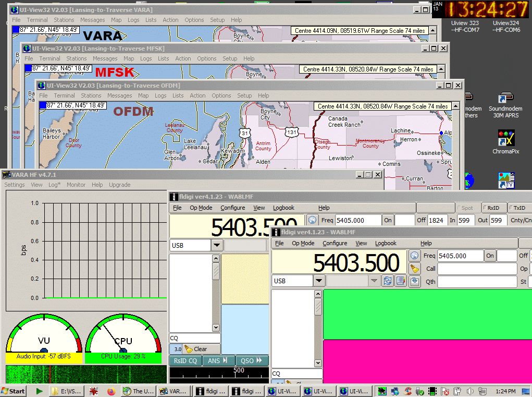Image resolution: width=532 pixels, height=397 pixels.
Task: Click the green-bars black tray icon
Action: [x=432, y=391]
